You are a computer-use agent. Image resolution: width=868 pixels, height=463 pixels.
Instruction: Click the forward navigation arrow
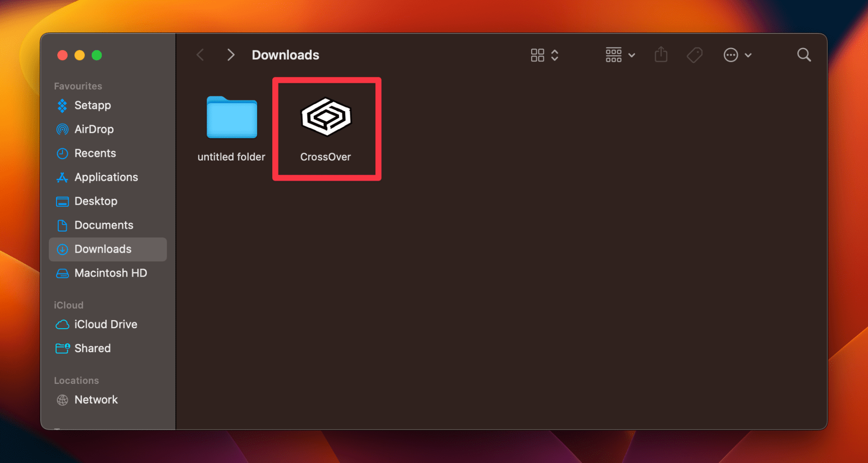click(231, 55)
